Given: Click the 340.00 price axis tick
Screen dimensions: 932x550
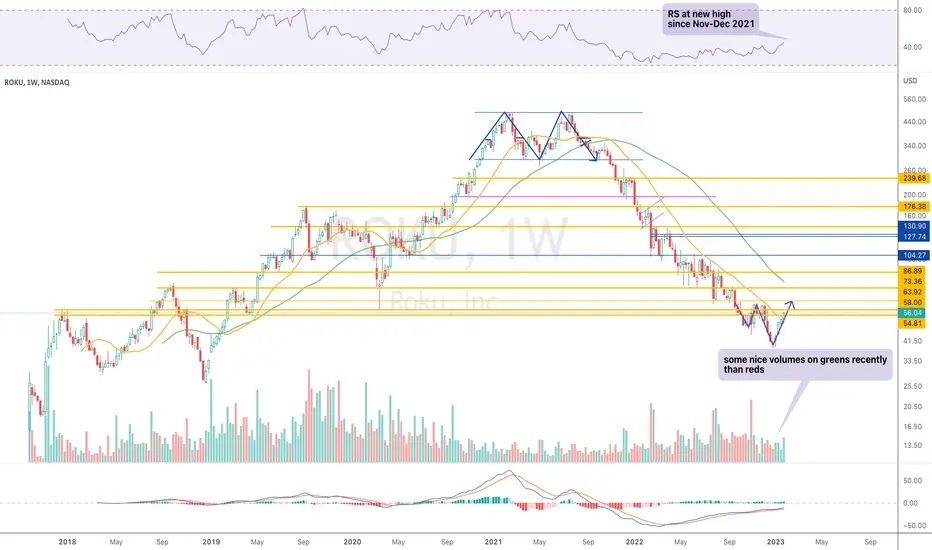Looking at the screenshot, I should (914, 146).
